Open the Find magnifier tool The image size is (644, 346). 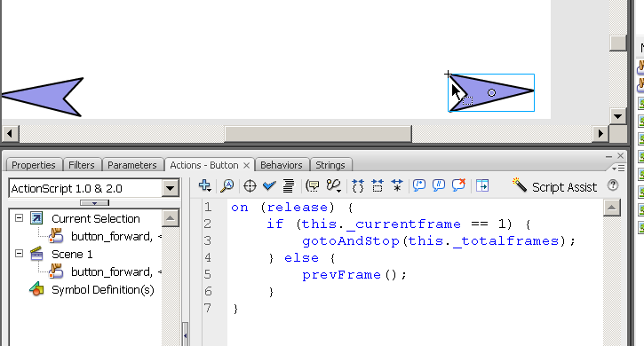(x=227, y=186)
